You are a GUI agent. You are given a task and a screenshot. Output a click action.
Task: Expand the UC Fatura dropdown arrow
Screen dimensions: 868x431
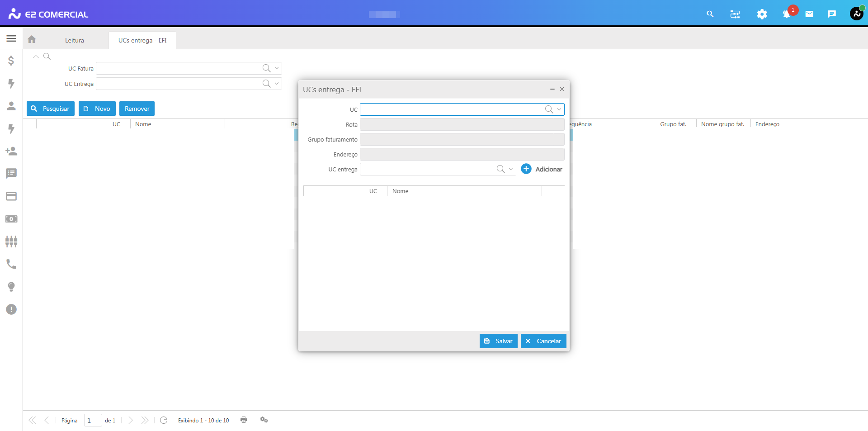coord(277,68)
